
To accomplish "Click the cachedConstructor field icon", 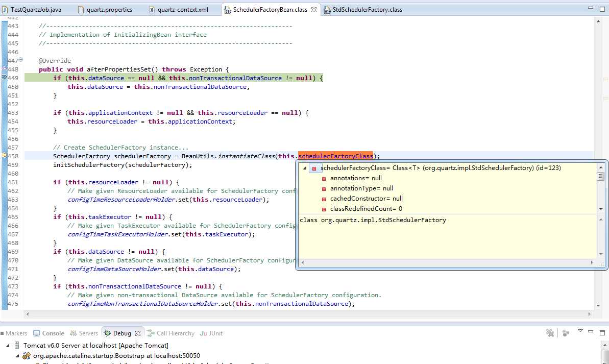I will [x=324, y=199].
